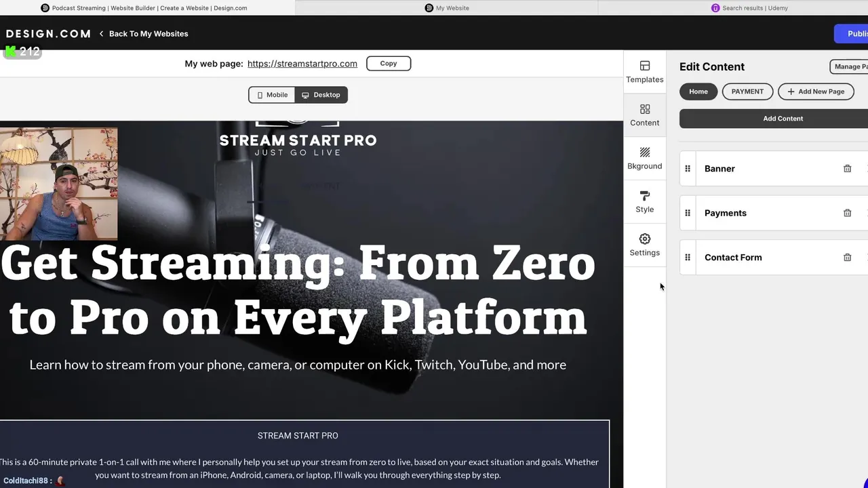Click the Get Streaming headline text

pos(298,290)
